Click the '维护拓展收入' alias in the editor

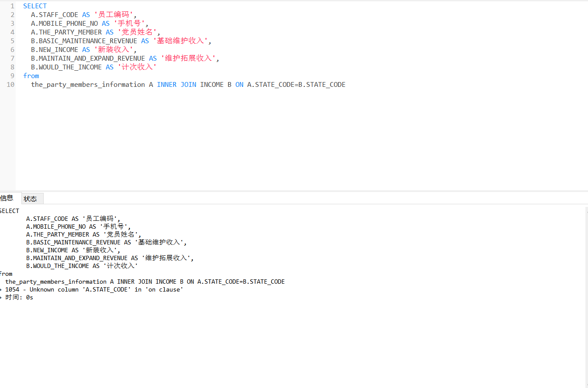tap(188, 58)
